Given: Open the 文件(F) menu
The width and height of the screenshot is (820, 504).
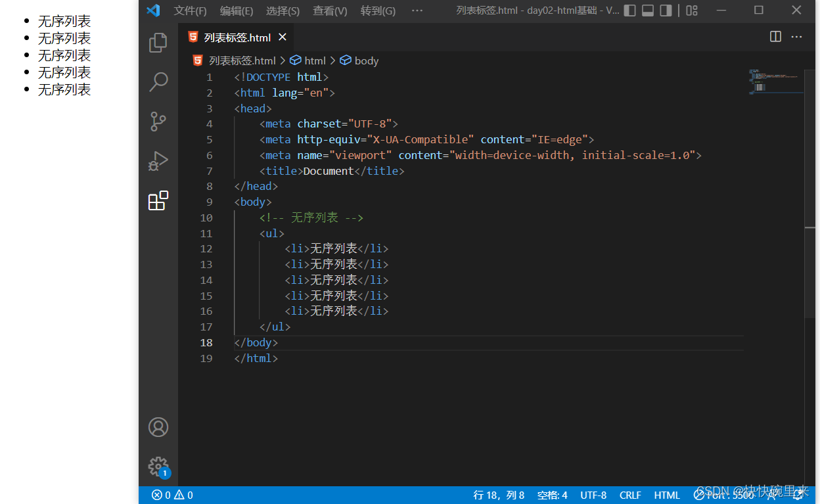Looking at the screenshot, I should click(190, 11).
